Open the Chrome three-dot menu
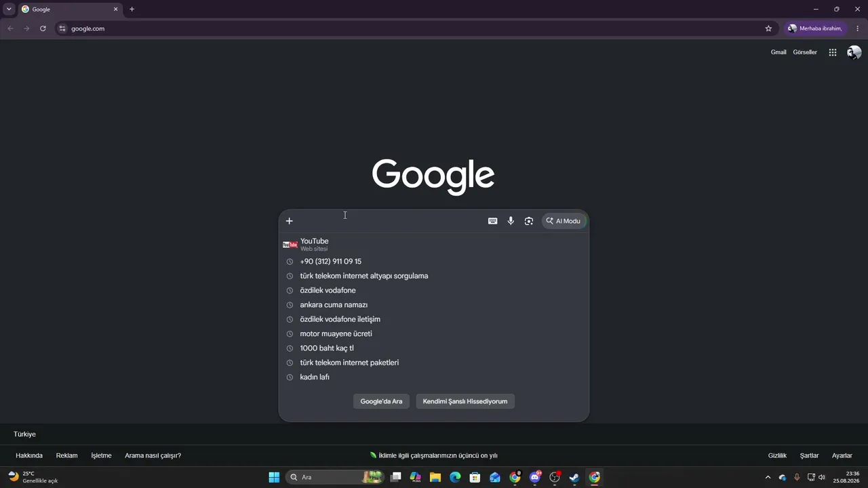The height and width of the screenshot is (488, 868). pos(858,28)
